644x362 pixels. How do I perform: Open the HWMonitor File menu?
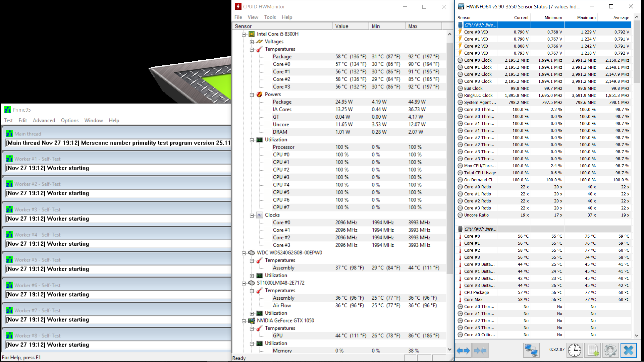[238, 17]
